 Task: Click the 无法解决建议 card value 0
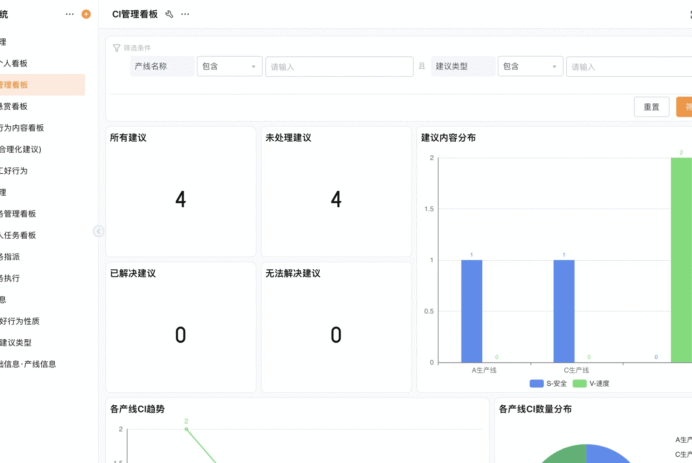pyautogui.click(x=336, y=335)
